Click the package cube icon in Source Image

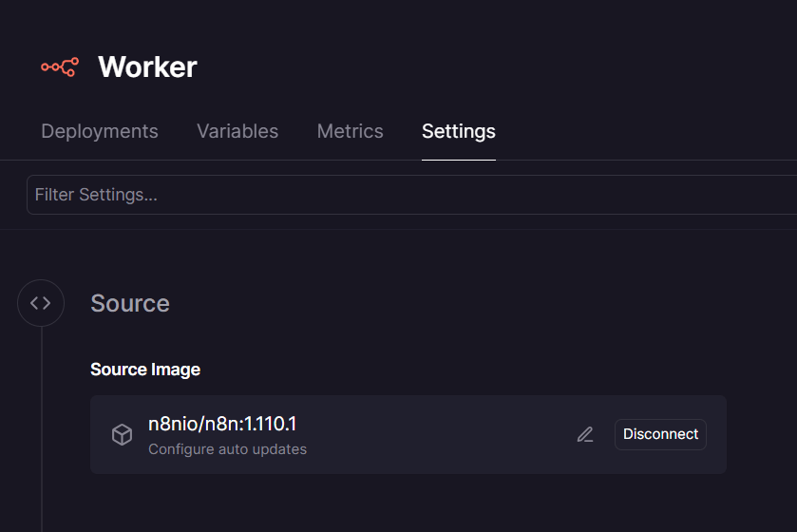(x=122, y=435)
